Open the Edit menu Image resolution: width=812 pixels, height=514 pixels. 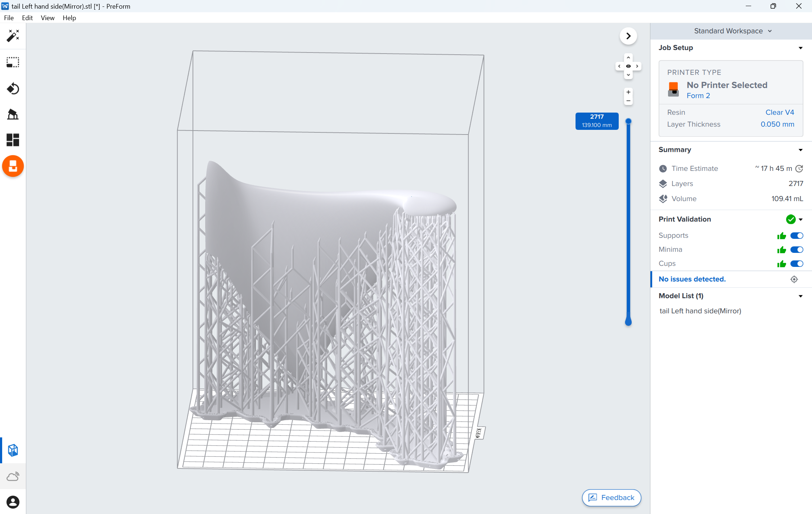click(x=27, y=18)
